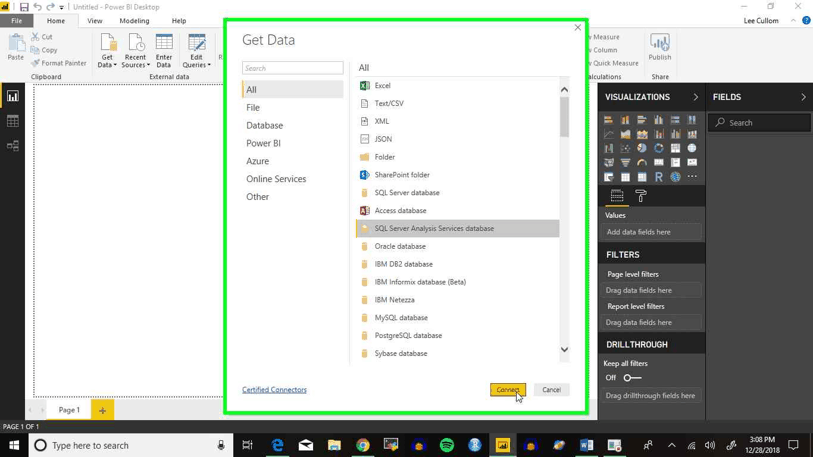815x458 pixels.
Task: Click the list scroll down arrow
Action: pyautogui.click(x=564, y=349)
